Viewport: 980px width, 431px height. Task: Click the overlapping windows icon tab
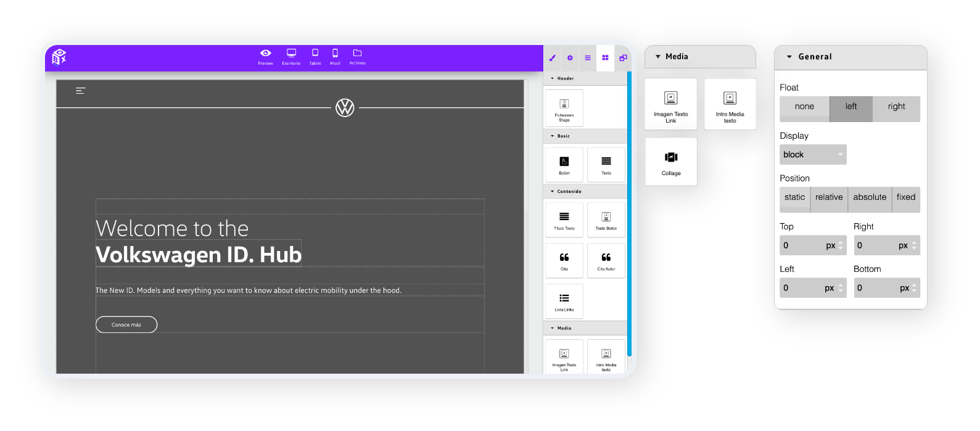tap(623, 58)
